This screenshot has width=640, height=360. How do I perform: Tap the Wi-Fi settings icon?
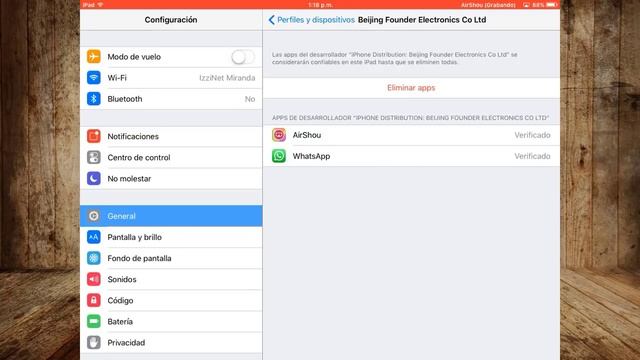[93, 78]
